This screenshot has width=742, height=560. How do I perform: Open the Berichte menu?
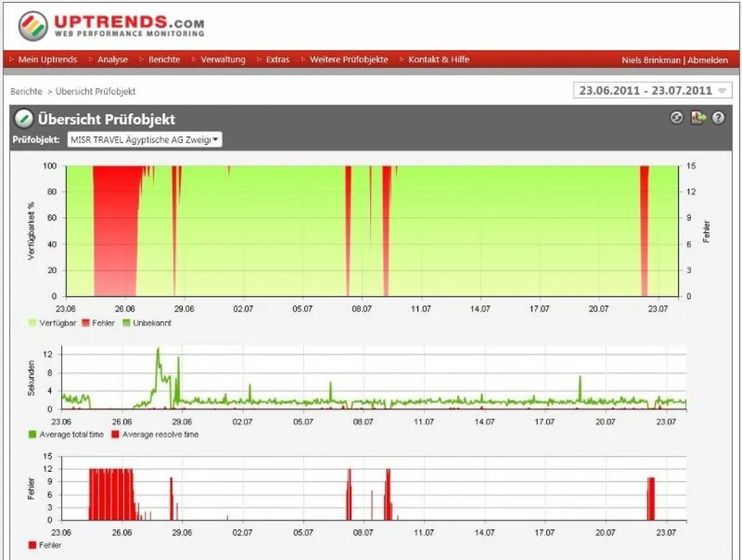[164, 59]
